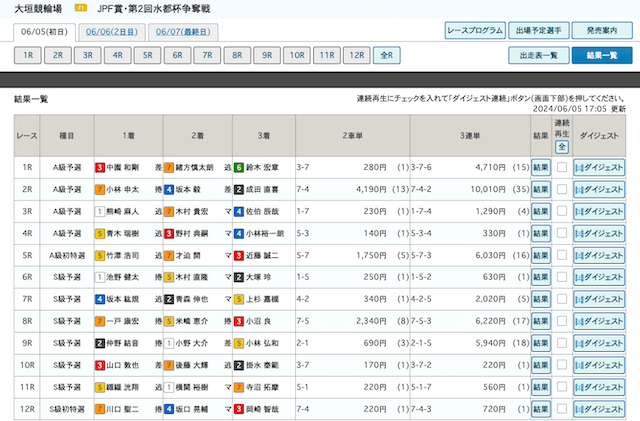
Task: Show all races with 全R button
Action: click(386, 56)
